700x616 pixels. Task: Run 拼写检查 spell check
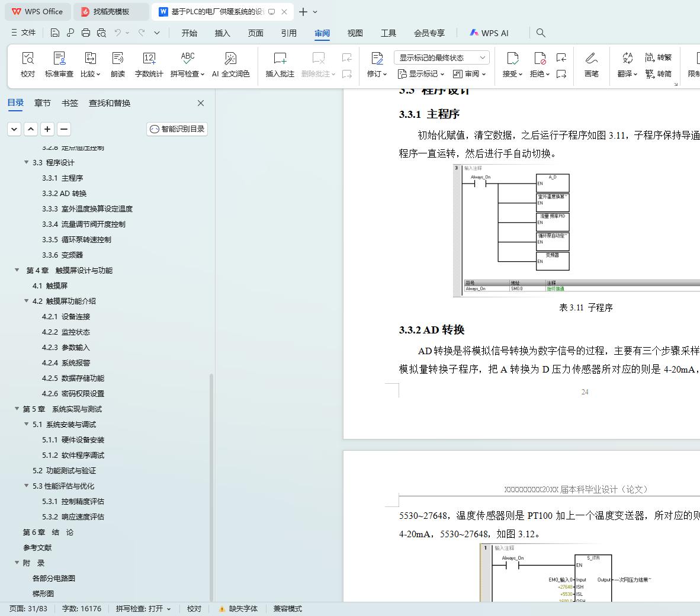coord(187,65)
